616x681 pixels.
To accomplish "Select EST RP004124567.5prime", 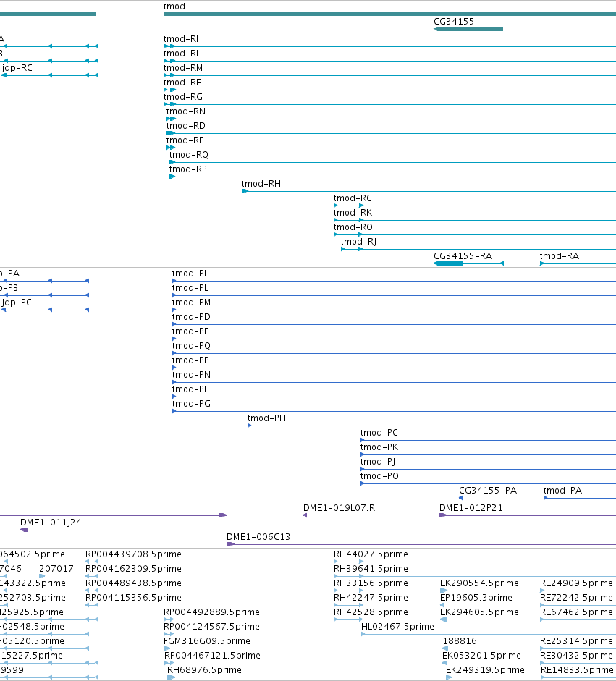I will (x=211, y=627).
